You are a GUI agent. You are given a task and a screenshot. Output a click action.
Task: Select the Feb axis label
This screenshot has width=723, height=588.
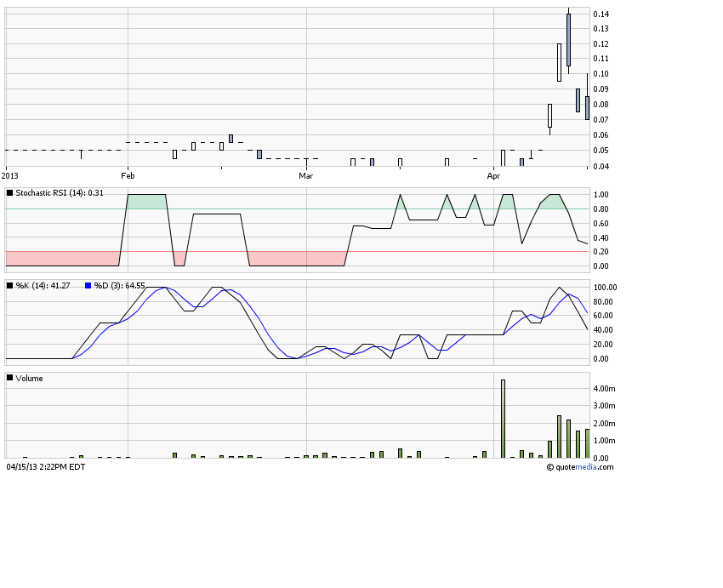coord(128,176)
